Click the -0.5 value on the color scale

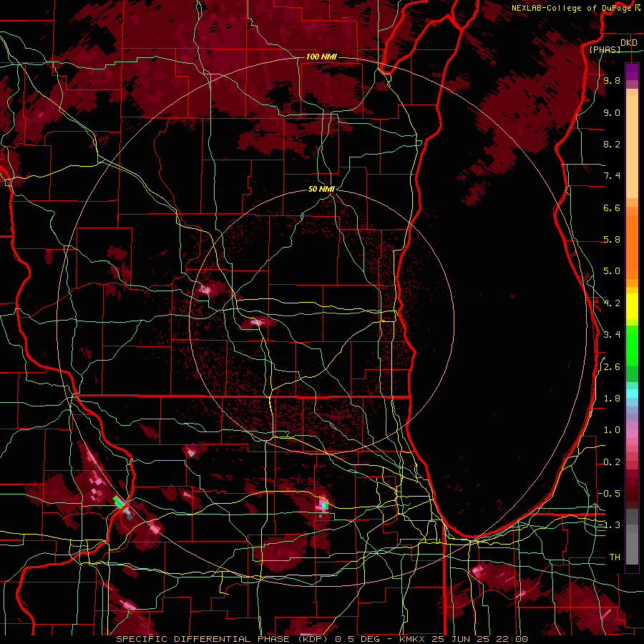pos(609,494)
